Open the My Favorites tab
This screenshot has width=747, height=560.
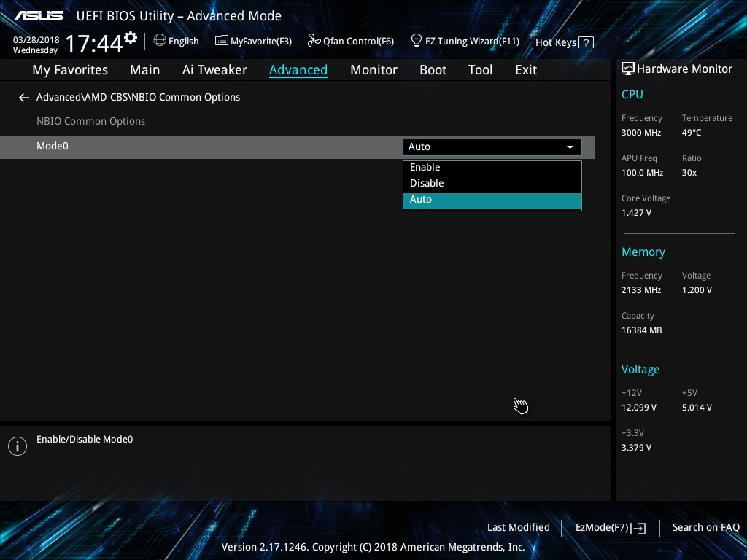pyautogui.click(x=70, y=70)
